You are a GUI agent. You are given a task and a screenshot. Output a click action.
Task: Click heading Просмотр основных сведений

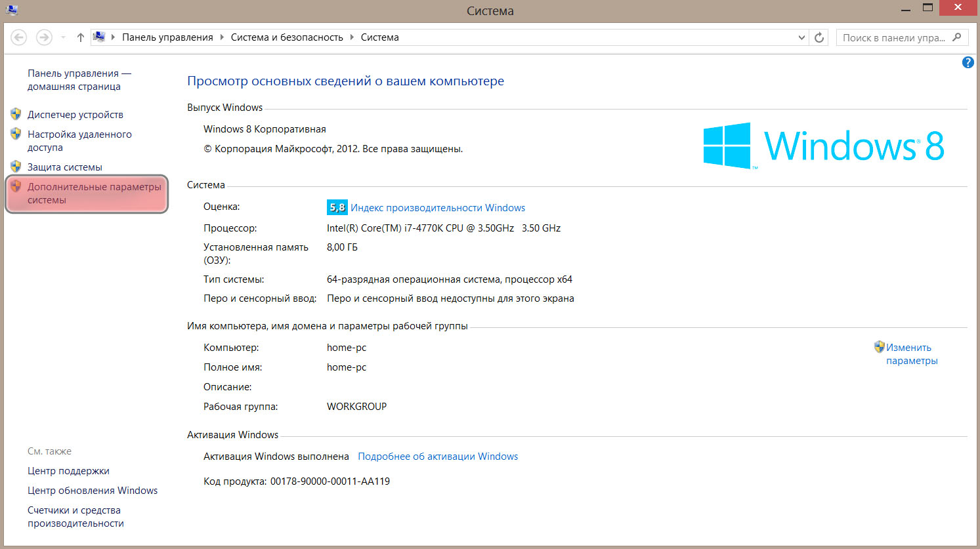click(345, 81)
